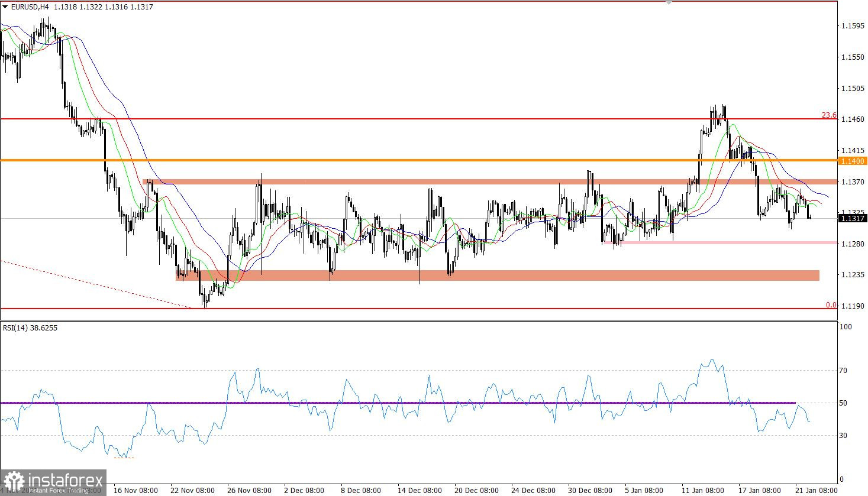Select the orange 1.1400 price level label

[853, 161]
